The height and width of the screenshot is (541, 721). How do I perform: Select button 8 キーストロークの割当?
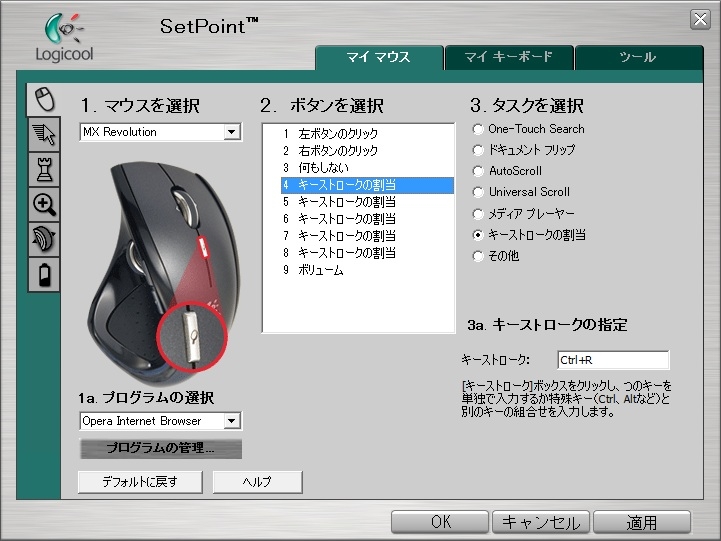(x=367, y=253)
